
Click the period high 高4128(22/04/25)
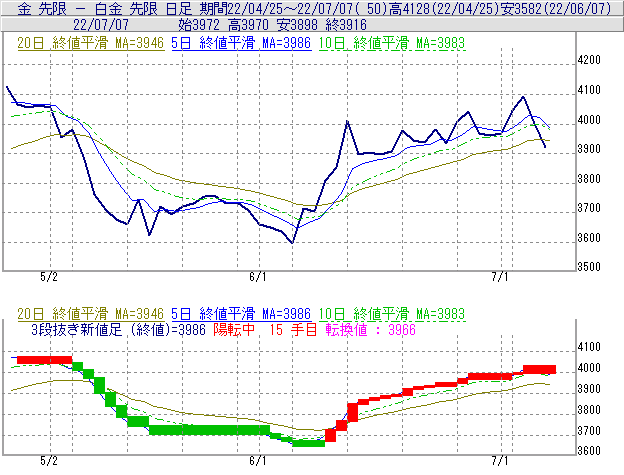point(443,9)
